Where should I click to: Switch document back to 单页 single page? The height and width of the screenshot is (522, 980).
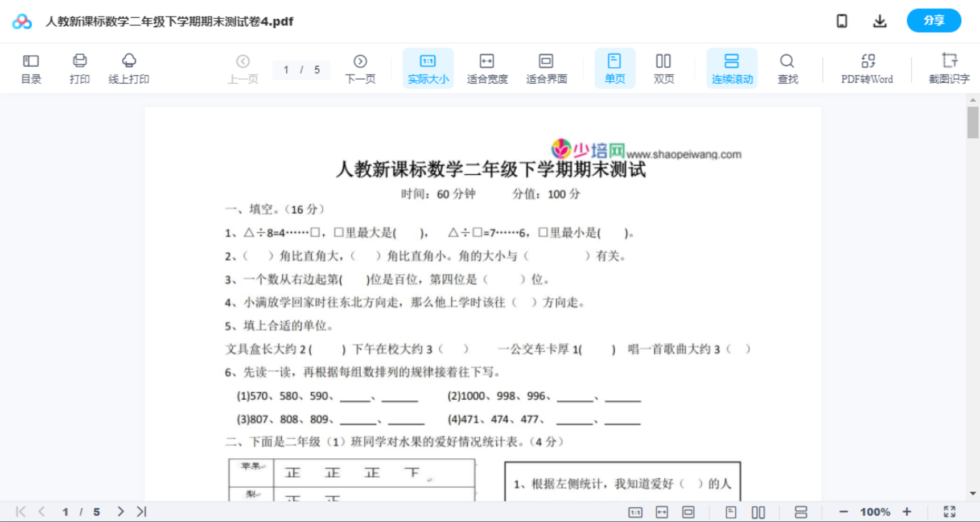(615, 68)
